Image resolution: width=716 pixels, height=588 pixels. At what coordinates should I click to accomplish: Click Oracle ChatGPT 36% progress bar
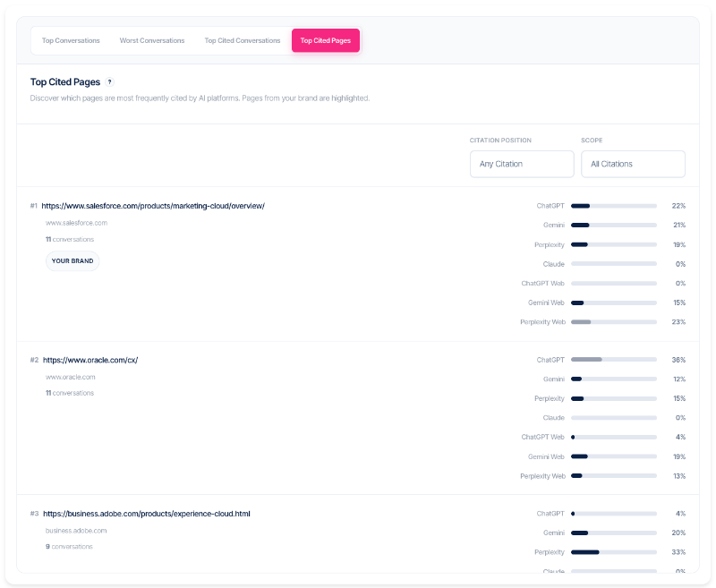(x=614, y=360)
